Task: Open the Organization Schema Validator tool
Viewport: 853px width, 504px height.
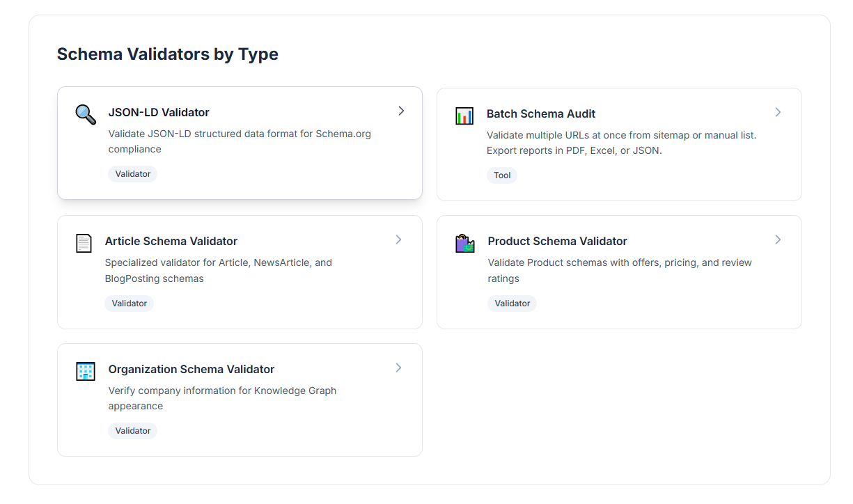Action: [191, 369]
